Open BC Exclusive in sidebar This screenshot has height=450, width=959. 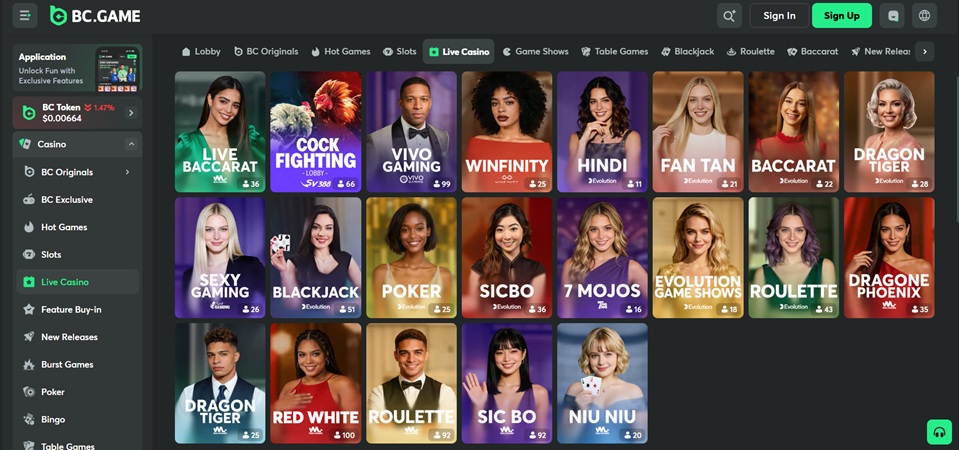click(78, 199)
